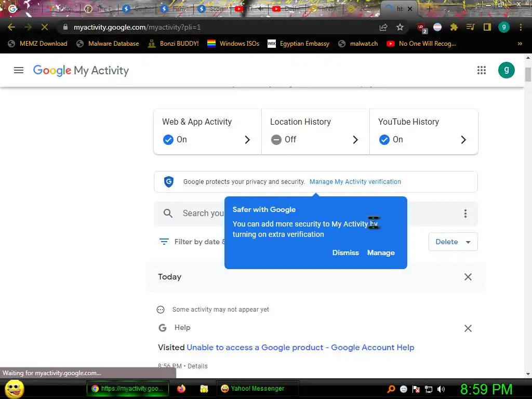This screenshot has width=532, height=399.
Task: Open the Chrome profile avatar in the toolbar
Action: point(504,27)
